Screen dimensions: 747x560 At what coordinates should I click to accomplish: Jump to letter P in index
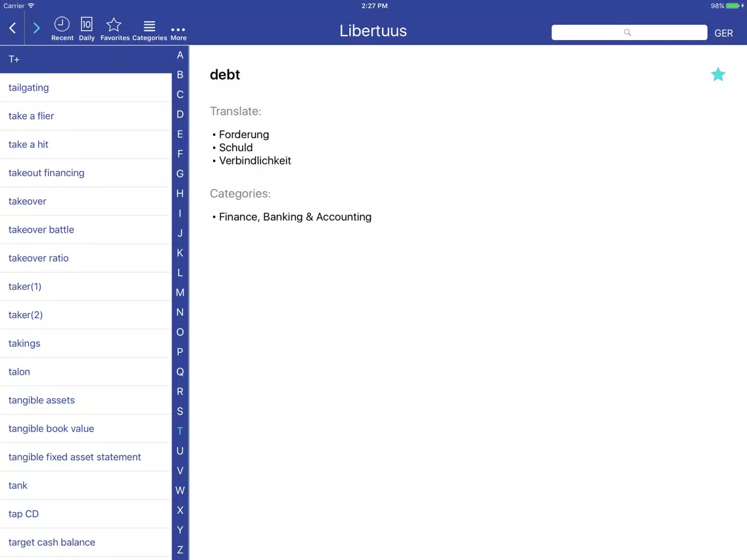click(180, 352)
